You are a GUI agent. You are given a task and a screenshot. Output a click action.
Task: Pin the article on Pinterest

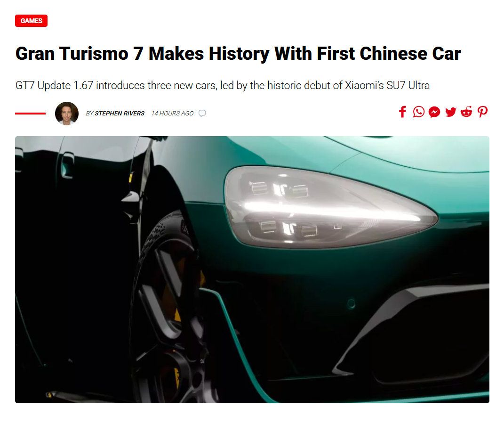[482, 112]
